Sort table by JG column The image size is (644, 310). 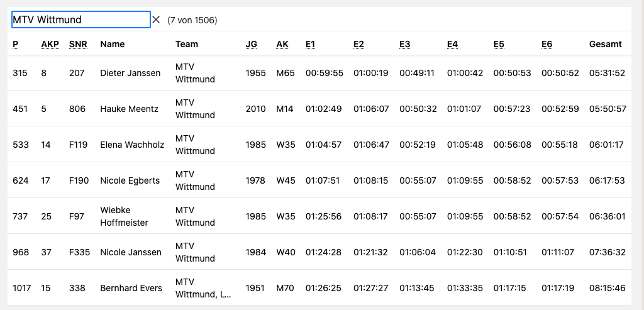tap(251, 44)
